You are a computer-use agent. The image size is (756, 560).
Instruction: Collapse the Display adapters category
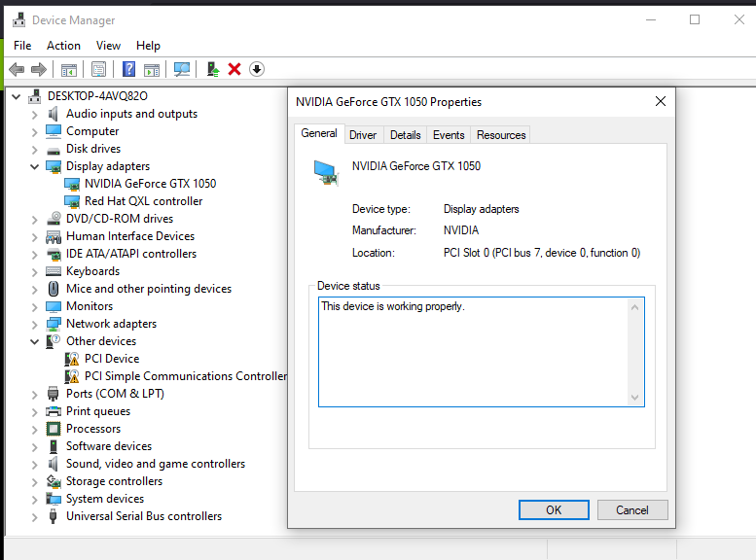click(34, 167)
